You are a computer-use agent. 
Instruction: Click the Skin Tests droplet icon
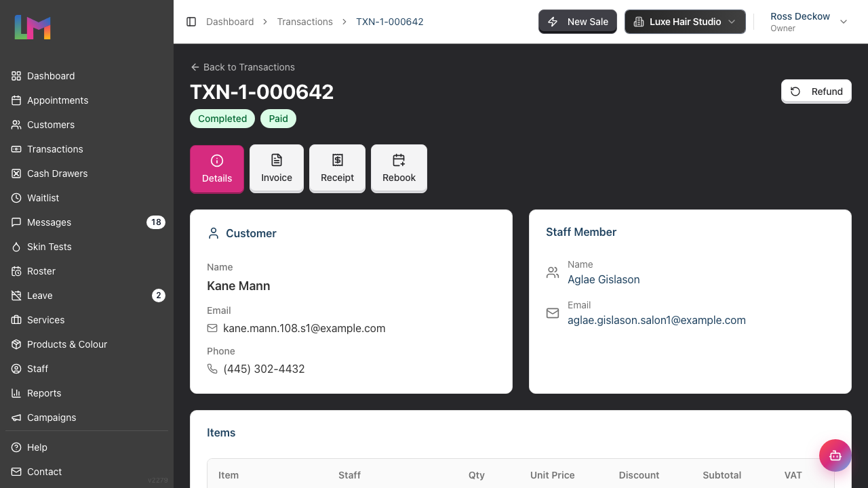click(x=16, y=247)
